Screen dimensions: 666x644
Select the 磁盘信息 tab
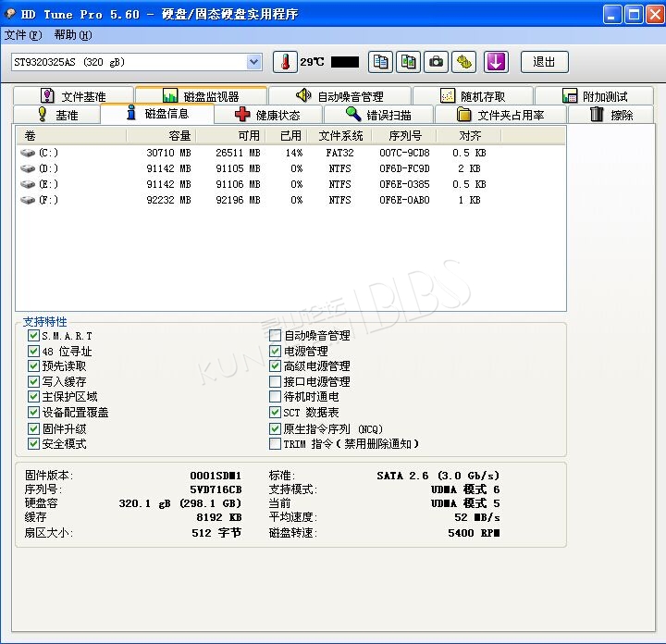point(157,114)
